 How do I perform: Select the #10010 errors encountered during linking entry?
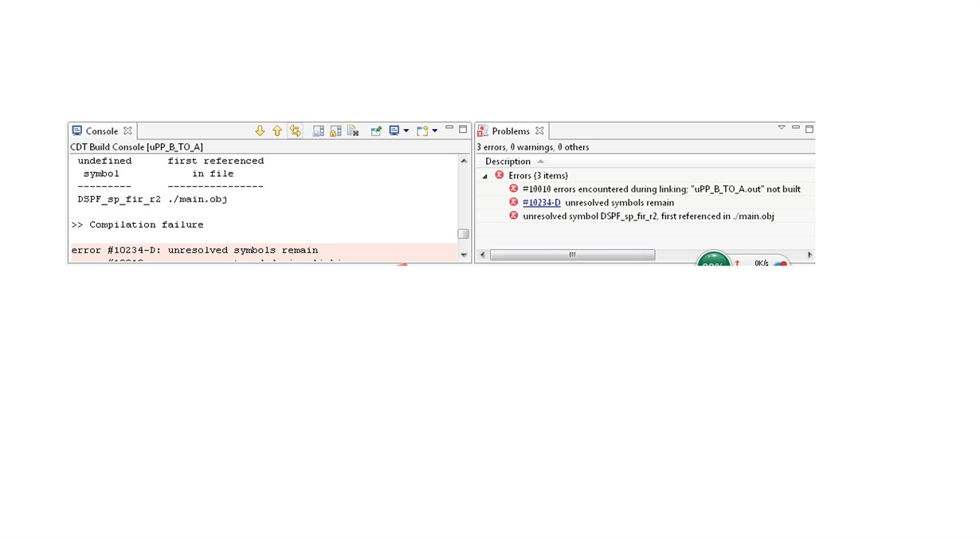(661, 189)
